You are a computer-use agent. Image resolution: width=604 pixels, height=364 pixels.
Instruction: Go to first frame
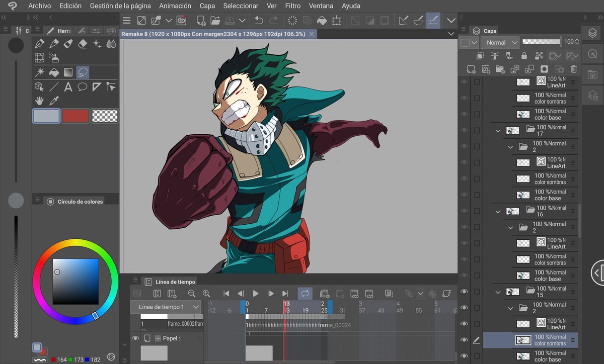tap(226, 293)
